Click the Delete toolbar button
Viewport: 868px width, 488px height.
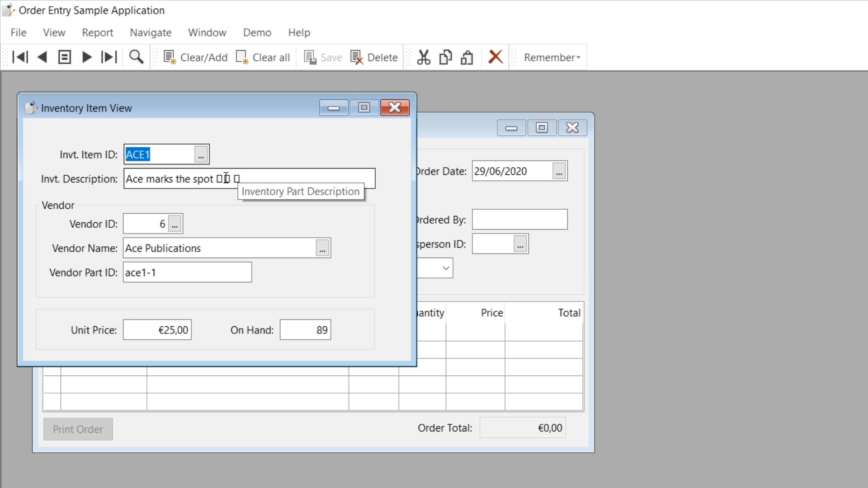point(374,57)
